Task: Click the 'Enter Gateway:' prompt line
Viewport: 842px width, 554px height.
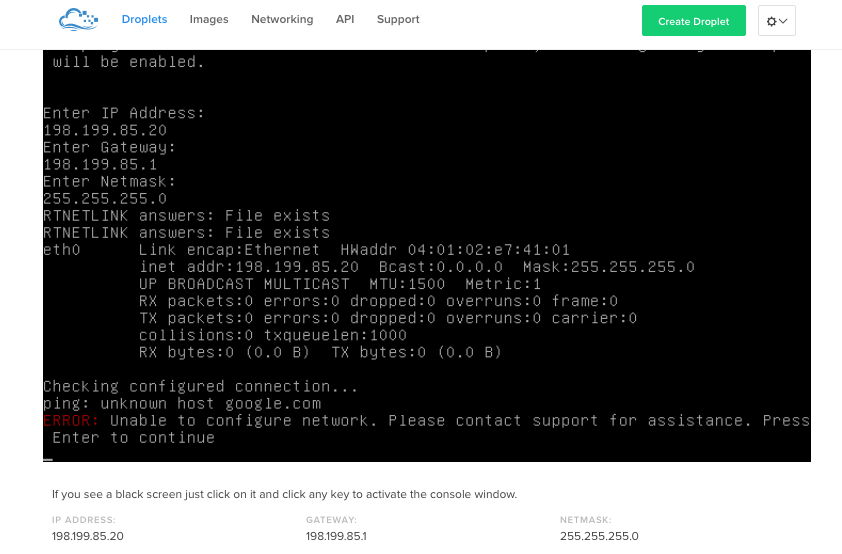Action: click(x=109, y=148)
